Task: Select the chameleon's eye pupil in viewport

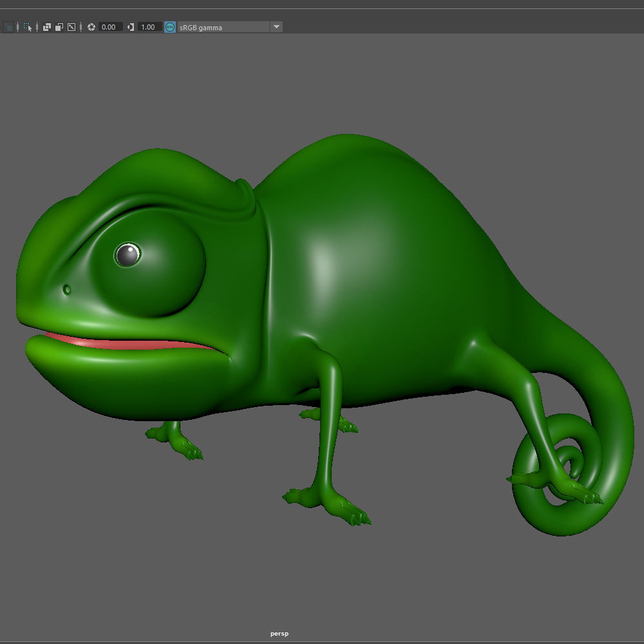Action: 128,254
